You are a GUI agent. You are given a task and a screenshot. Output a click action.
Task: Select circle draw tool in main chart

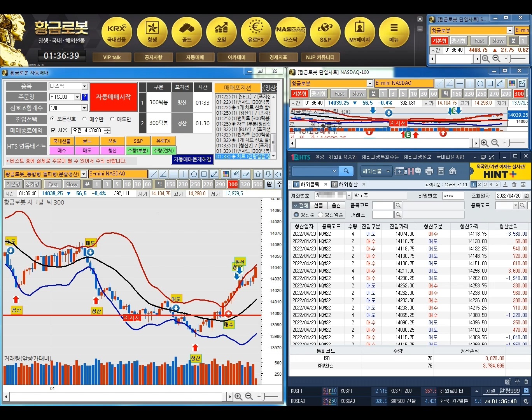tap(194, 174)
